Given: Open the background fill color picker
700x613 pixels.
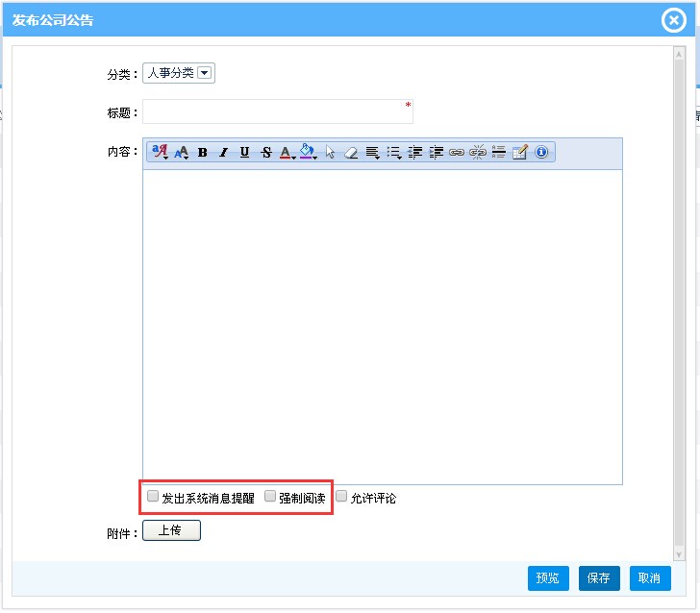Looking at the screenshot, I should (308, 152).
